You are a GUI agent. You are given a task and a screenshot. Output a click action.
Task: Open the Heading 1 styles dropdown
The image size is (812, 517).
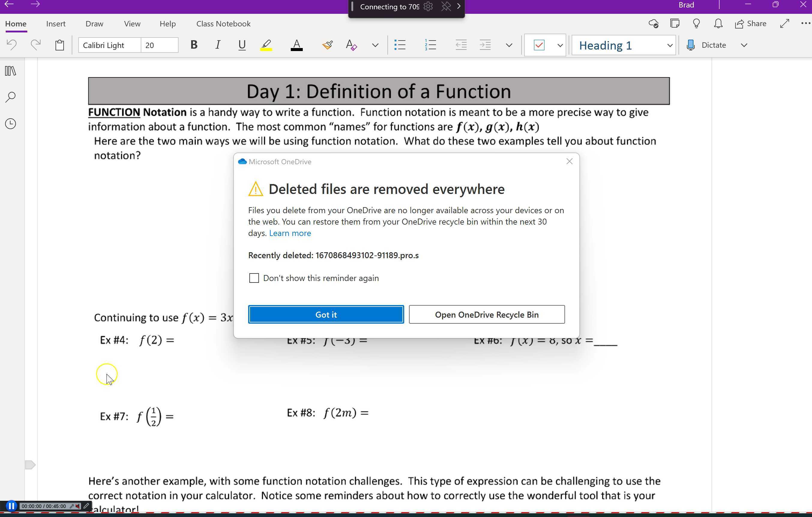coord(669,45)
